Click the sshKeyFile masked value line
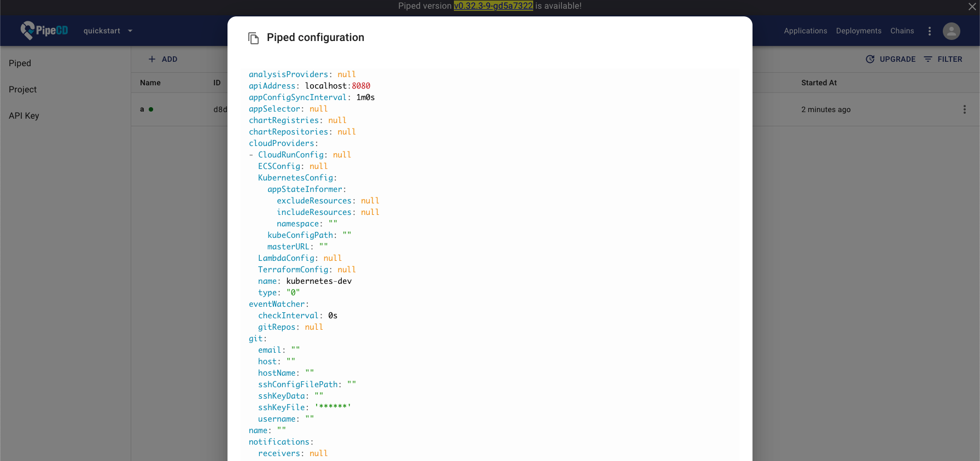 305,407
